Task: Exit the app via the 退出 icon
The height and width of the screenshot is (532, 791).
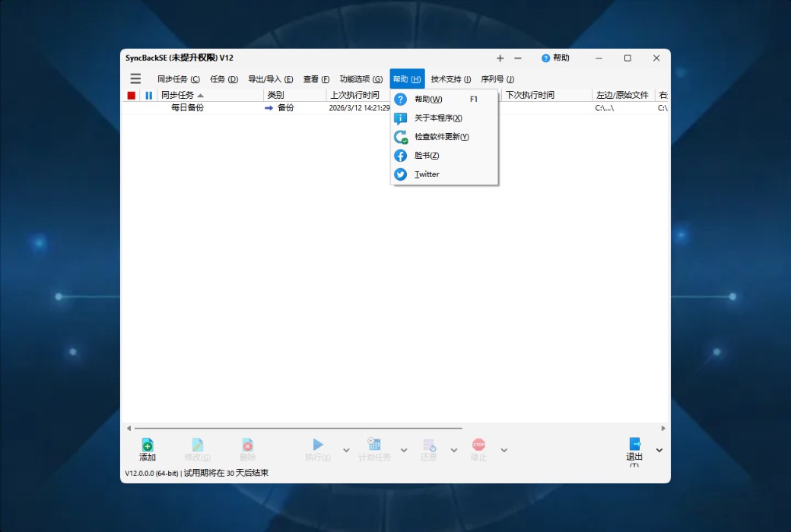Action: [634, 447]
